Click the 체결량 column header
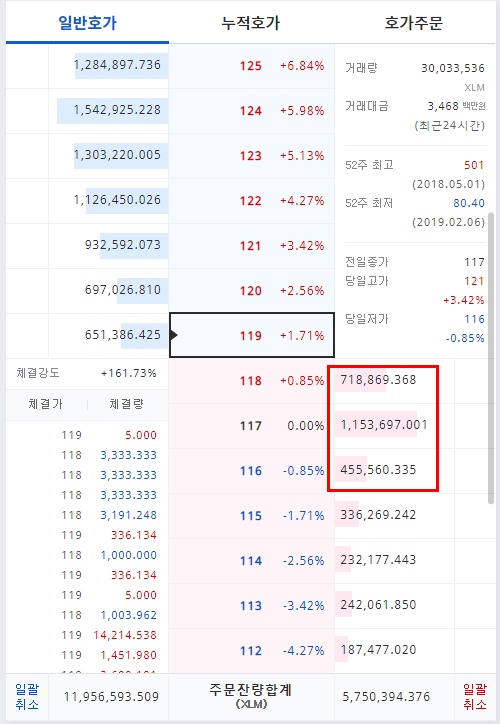500x724 pixels. (x=127, y=404)
